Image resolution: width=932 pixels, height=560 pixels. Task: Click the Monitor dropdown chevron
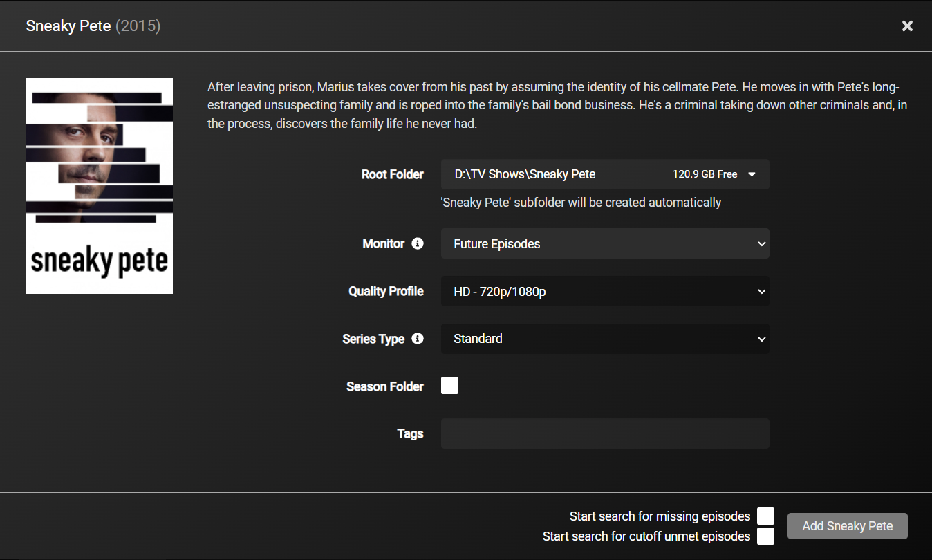761,244
